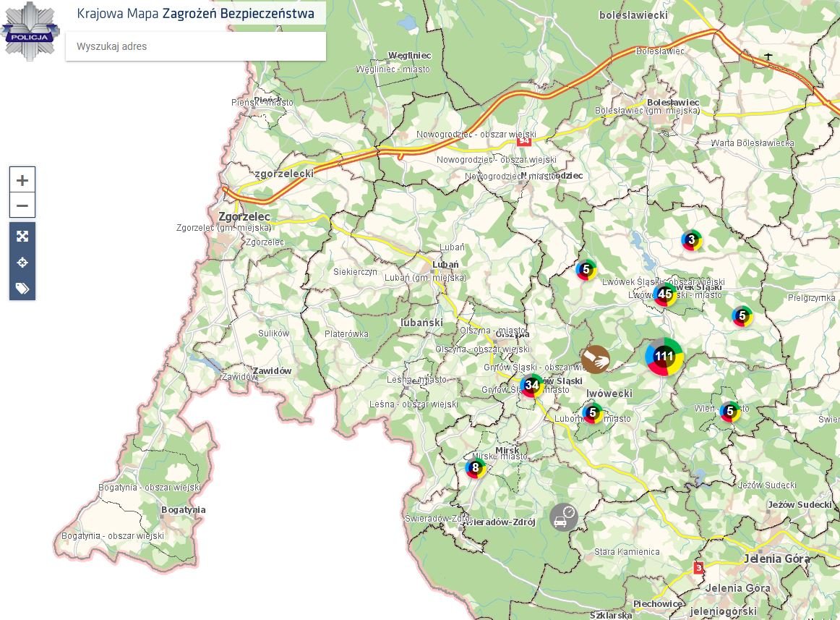Click the lubański county label
This screenshot has width=840, height=620.
tap(421, 323)
